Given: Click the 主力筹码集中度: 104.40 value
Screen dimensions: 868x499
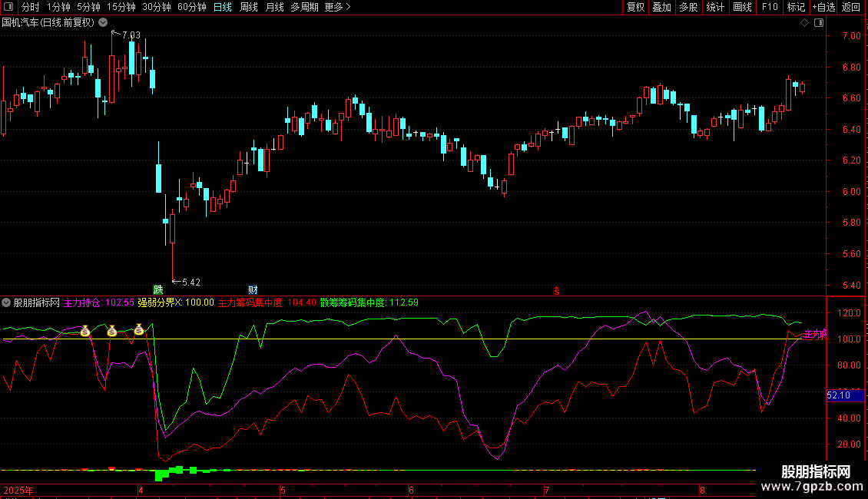Looking at the screenshot, I should tap(267, 302).
